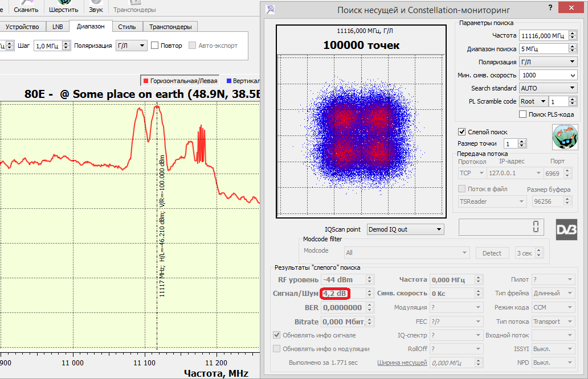Toggle Обновлять инфо сигнале checkbox
The height and width of the screenshot is (379, 588).
(277, 335)
